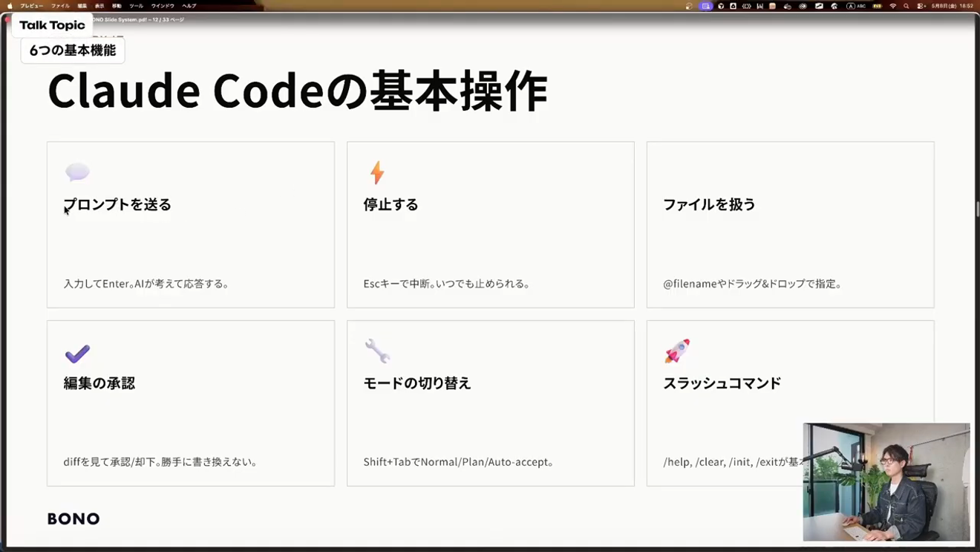
Task: Open the ファイル menu
Action: 60,6
